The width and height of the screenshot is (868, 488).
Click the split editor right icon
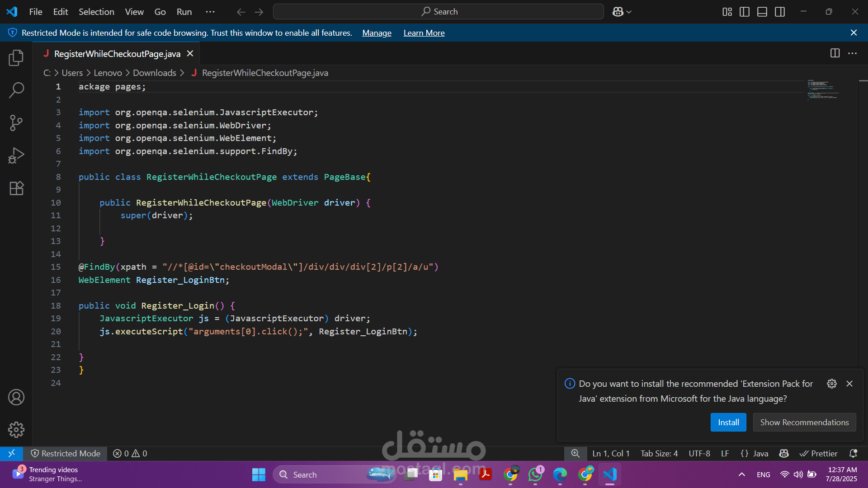click(x=835, y=53)
